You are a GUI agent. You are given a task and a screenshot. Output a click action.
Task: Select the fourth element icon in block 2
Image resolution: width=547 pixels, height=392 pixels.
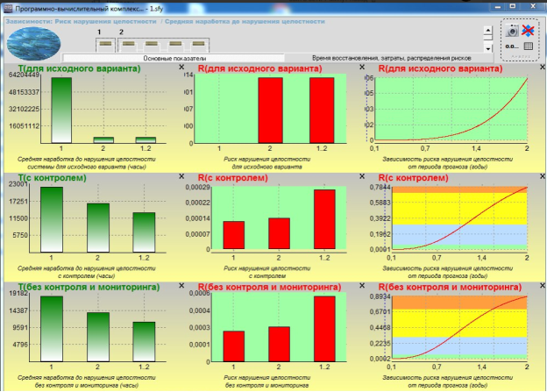pos(198,44)
